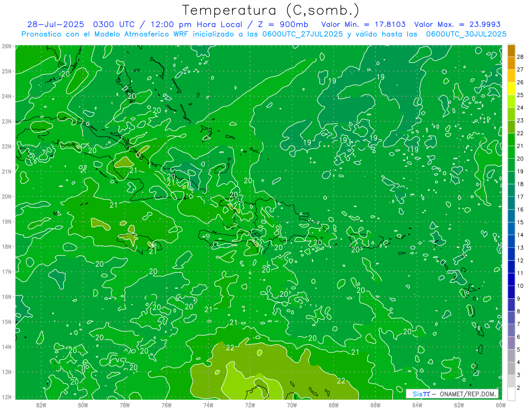Click legend value '6'

click(x=519, y=337)
